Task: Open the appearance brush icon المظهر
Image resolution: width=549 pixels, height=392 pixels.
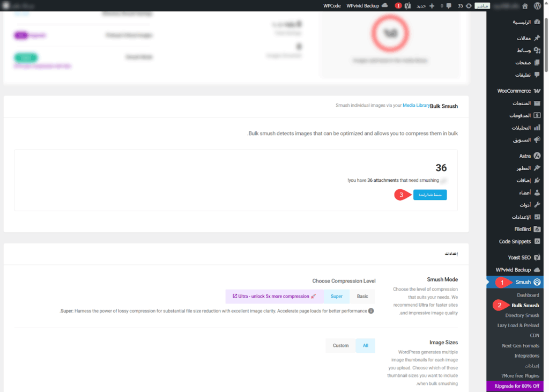Action: click(x=537, y=168)
